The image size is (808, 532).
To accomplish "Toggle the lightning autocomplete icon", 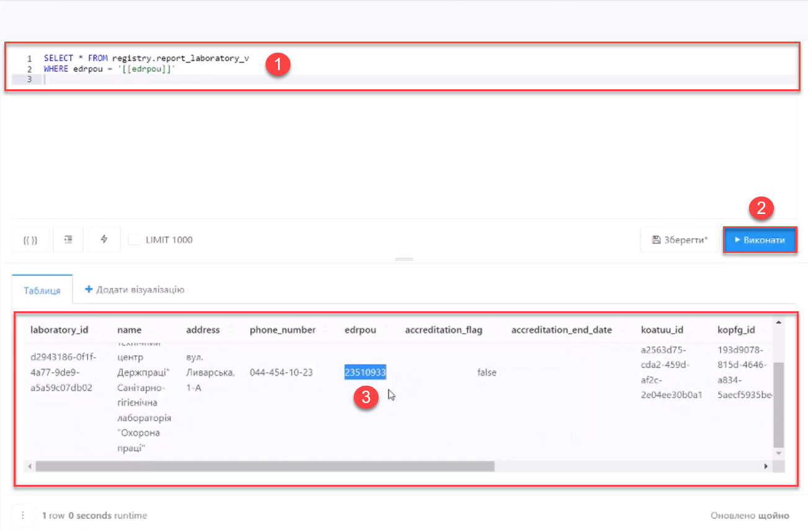I will click(x=104, y=240).
